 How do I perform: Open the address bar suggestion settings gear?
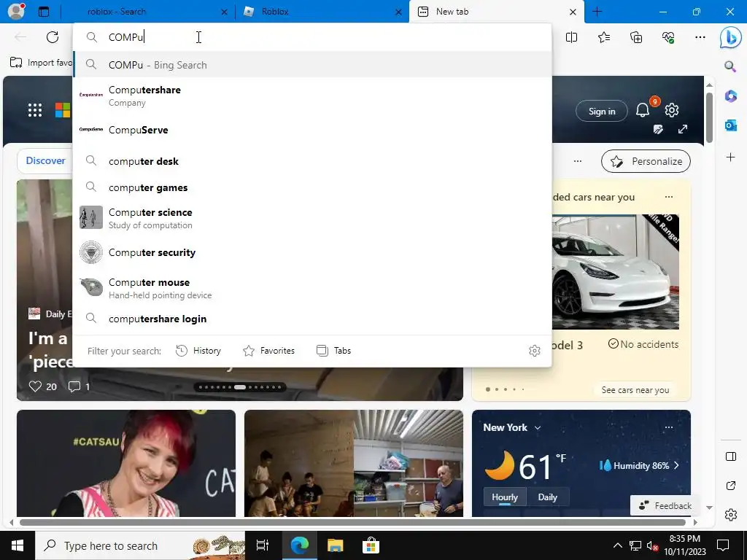(535, 351)
